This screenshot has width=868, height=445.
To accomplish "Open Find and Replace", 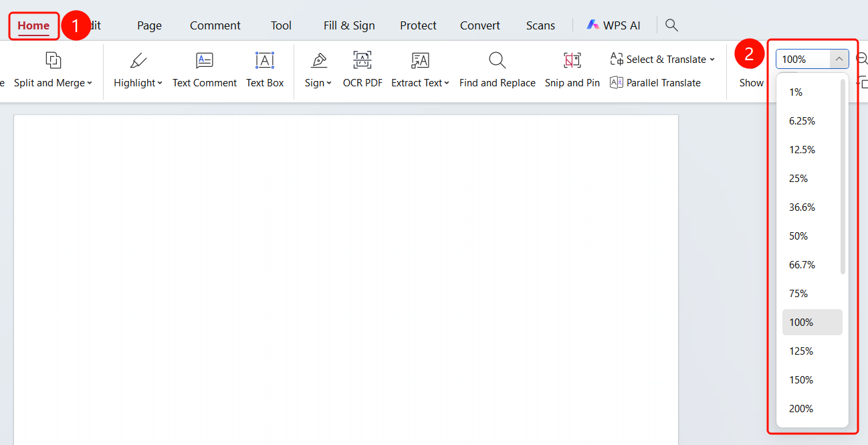I will [497, 70].
